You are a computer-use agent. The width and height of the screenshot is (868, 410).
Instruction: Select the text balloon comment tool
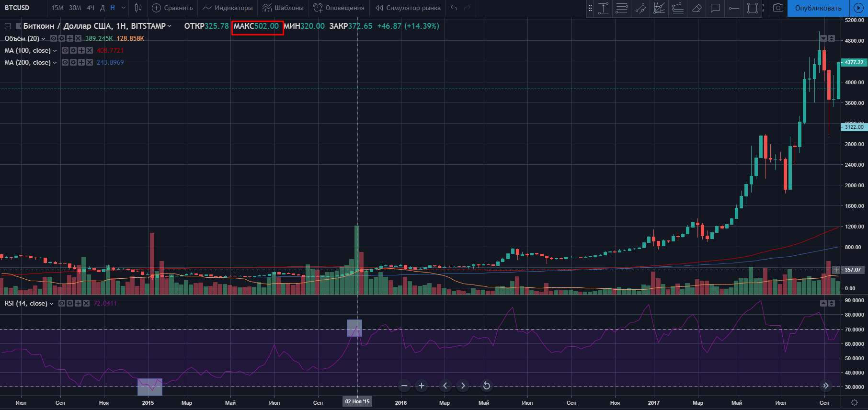715,8
